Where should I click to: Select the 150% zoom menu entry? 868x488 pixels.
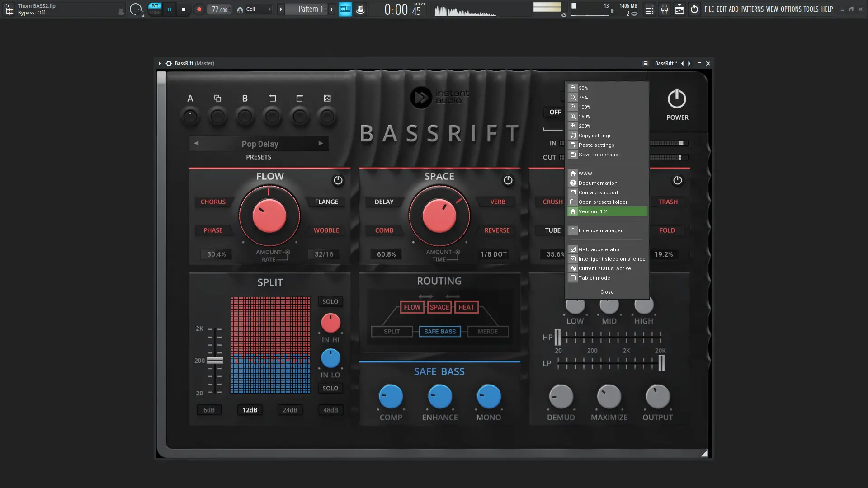[585, 117]
